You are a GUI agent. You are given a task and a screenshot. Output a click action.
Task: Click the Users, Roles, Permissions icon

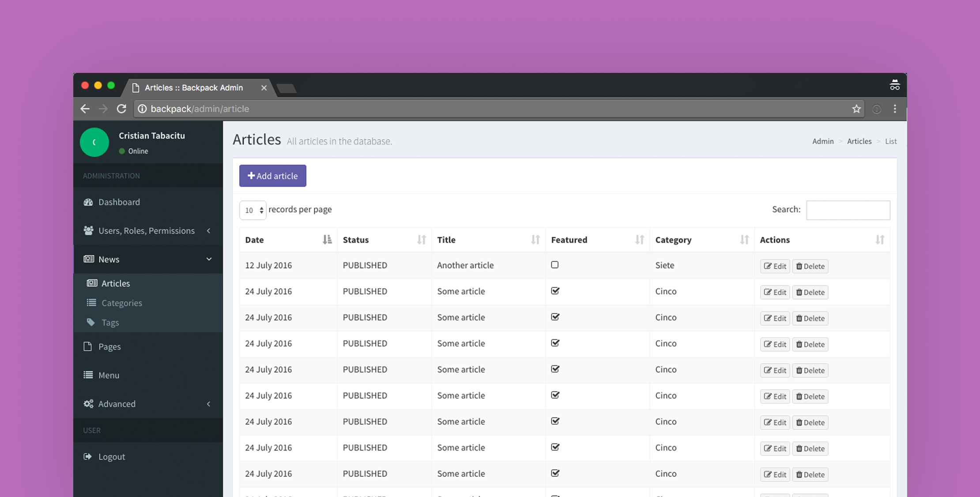pyautogui.click(x=89, y=229)
